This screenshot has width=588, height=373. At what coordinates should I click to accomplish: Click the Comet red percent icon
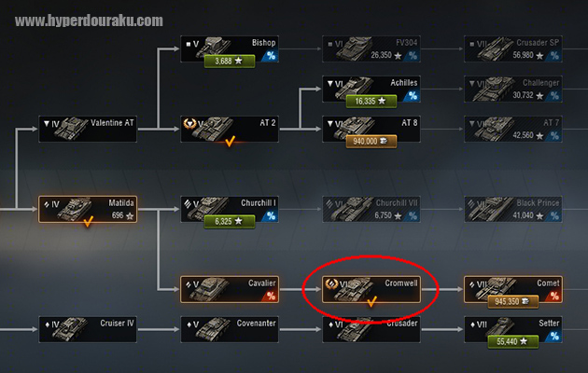pyautogui.click(x=554, y=297)
